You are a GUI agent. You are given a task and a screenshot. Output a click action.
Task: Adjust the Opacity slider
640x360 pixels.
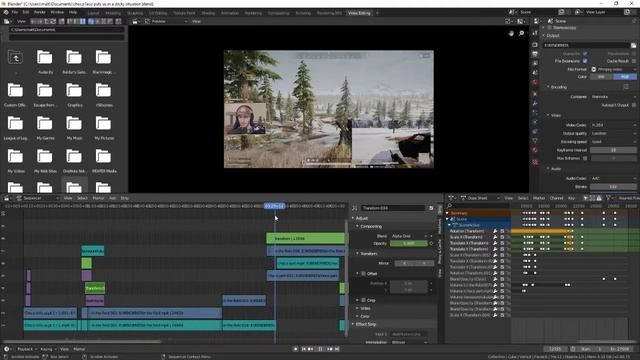pos(409,243)
